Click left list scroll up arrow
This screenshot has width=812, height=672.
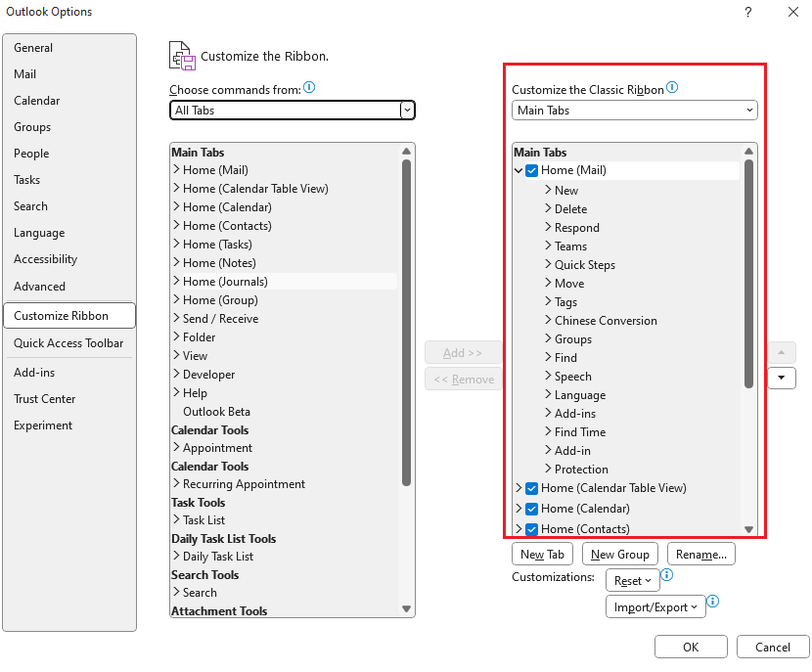[x=407, y=152]
